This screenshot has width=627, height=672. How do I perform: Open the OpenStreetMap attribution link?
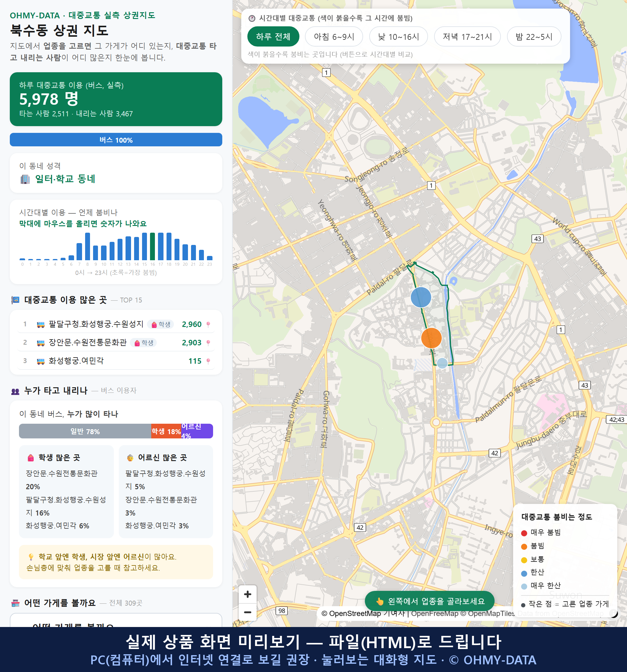[x=351, y=614]
